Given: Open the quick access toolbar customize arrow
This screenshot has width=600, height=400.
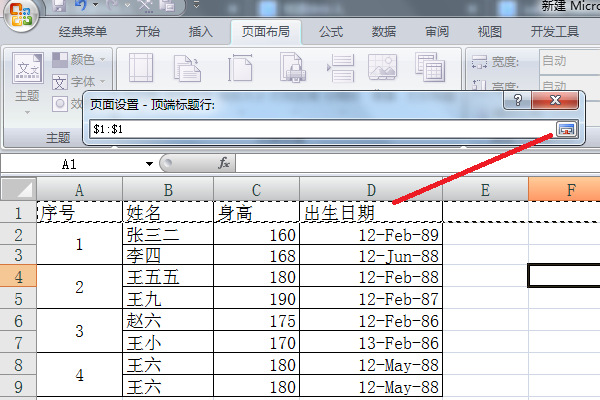Looking at the screenshot, I should [196, 5].
